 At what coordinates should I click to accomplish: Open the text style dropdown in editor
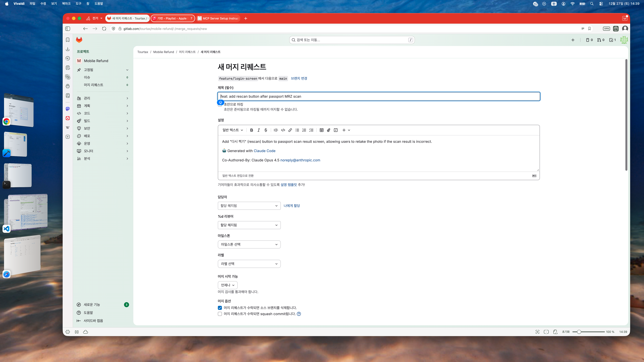tap(233, 130)
